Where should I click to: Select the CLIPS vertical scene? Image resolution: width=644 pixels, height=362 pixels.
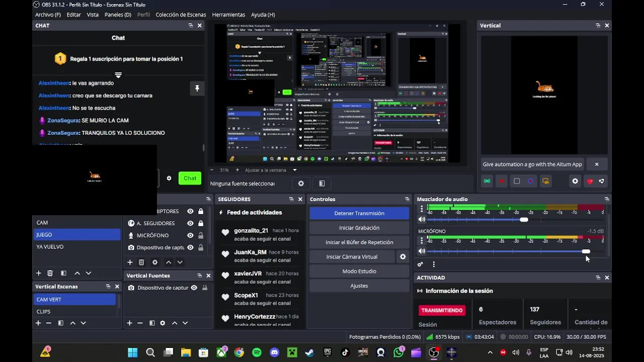coord(74,311)
